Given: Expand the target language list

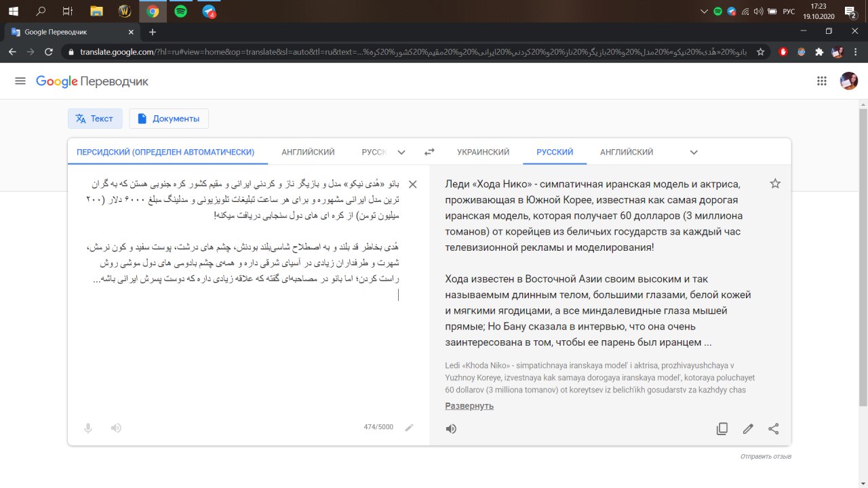Looking at the screenshot, I should (694, 152).
